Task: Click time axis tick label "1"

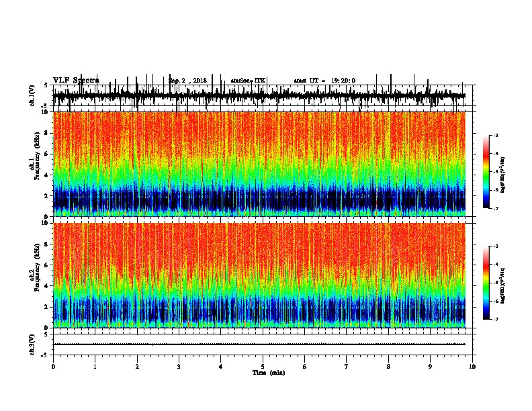Action: tap(95, 367)
